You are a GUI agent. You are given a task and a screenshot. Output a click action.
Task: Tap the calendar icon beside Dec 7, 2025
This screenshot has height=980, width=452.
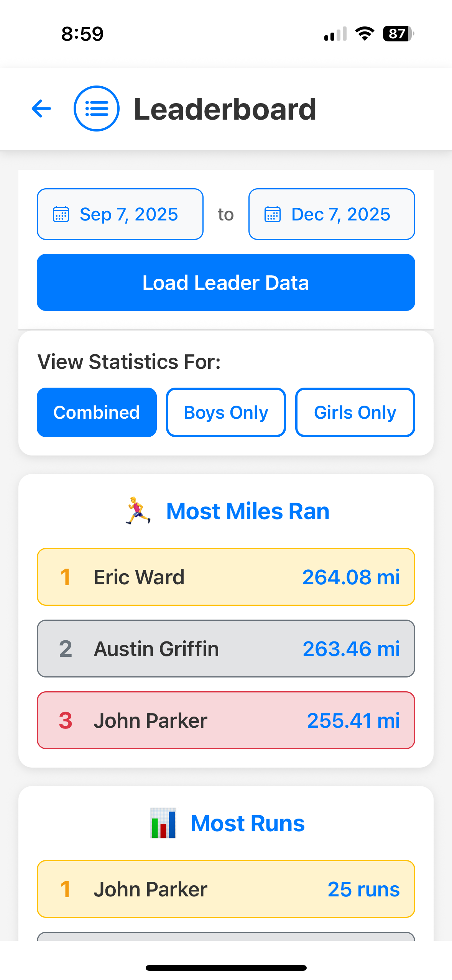click(x=273, y=214)
